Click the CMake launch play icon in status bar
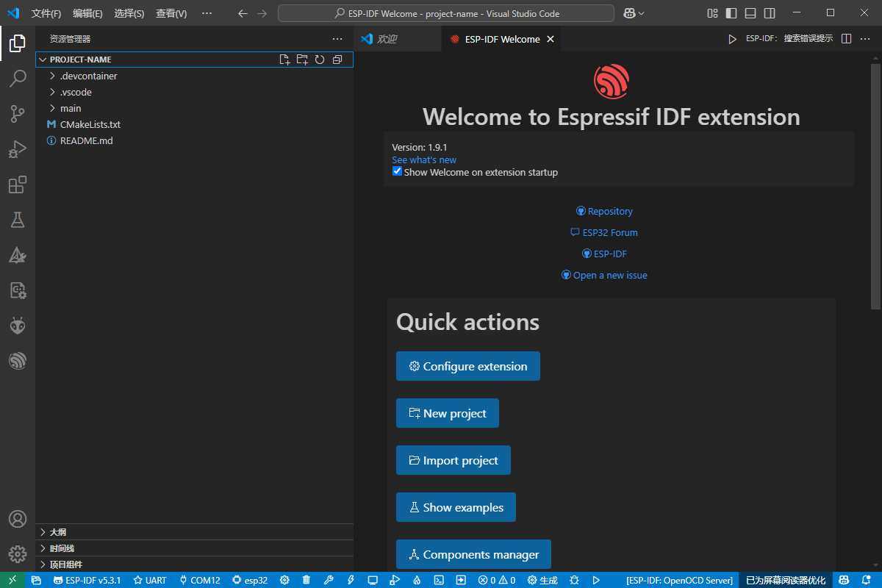 point(596,580)
